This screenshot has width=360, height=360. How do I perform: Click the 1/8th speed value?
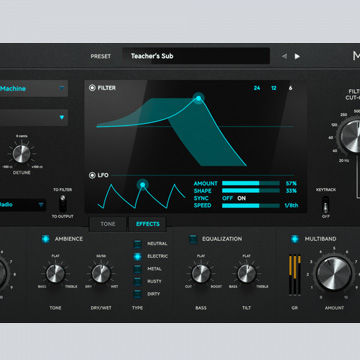291,206
